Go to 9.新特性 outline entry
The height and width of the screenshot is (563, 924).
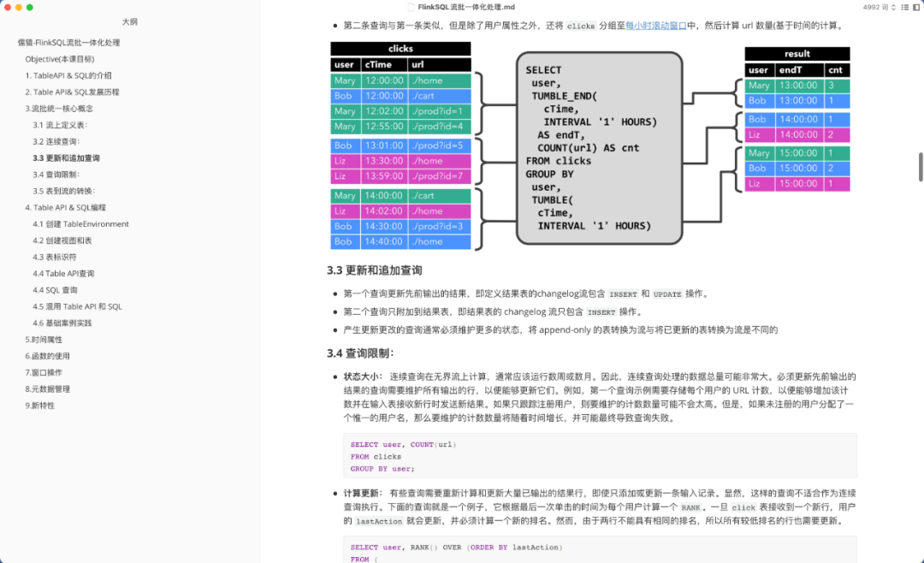pyautogui.click(x=39, y=406)
